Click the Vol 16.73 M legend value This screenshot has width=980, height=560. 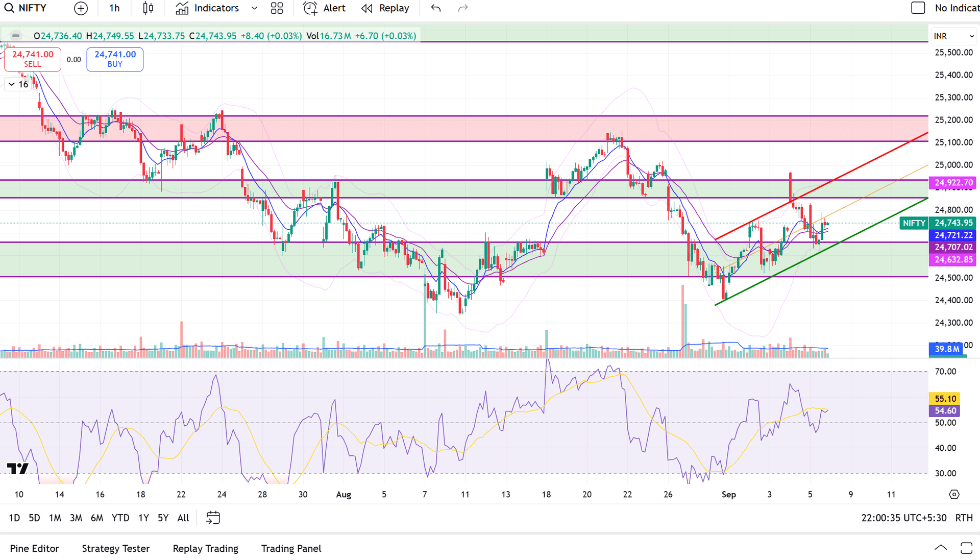(329, 36)
